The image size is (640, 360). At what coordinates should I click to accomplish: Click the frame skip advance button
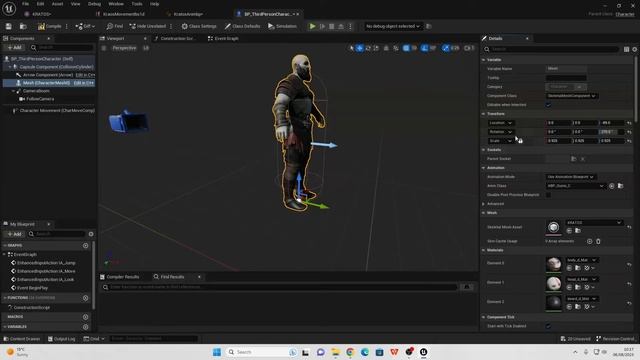pyautogui.click(x=322, y=26)
